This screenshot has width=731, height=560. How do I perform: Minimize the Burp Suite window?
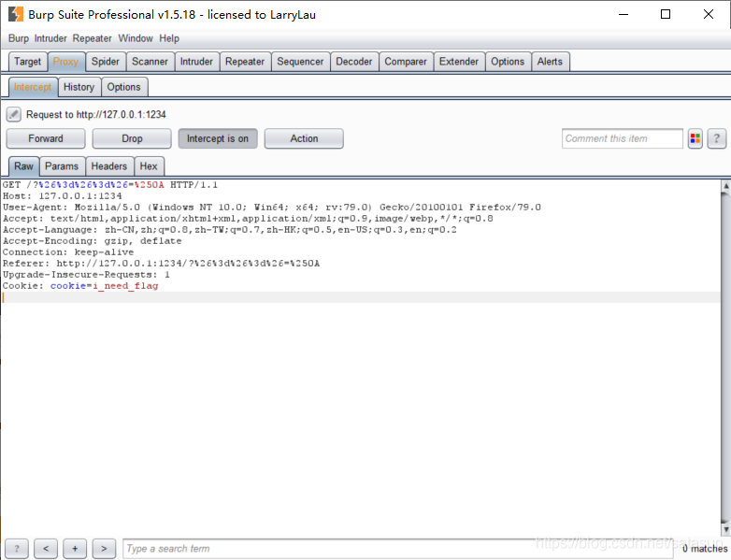click(x=623, y=14)
